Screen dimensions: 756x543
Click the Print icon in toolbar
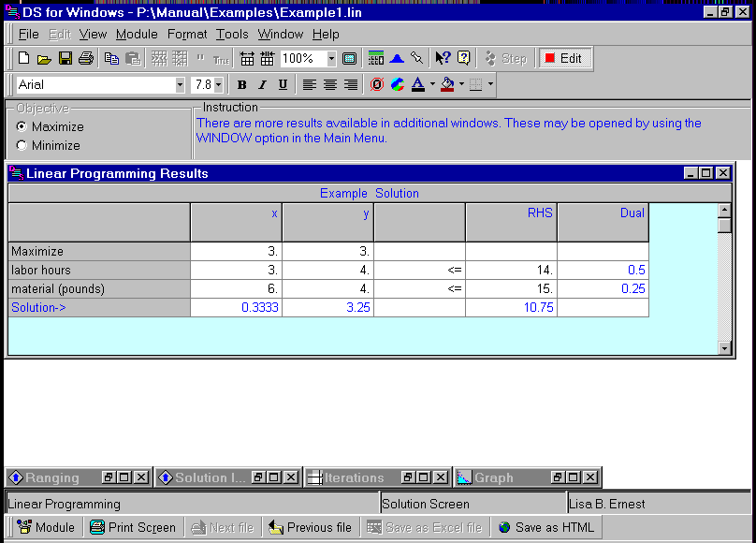point(86,58)
